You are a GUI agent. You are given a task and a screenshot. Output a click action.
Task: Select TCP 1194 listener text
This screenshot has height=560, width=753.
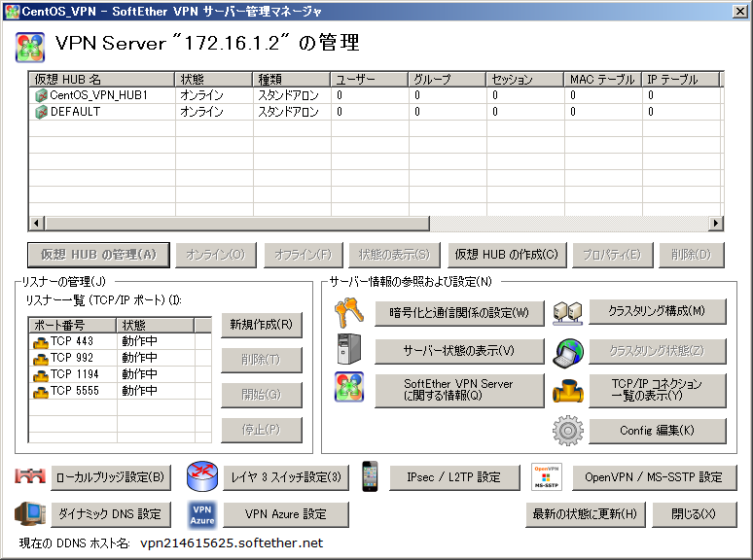pos(75,374)
